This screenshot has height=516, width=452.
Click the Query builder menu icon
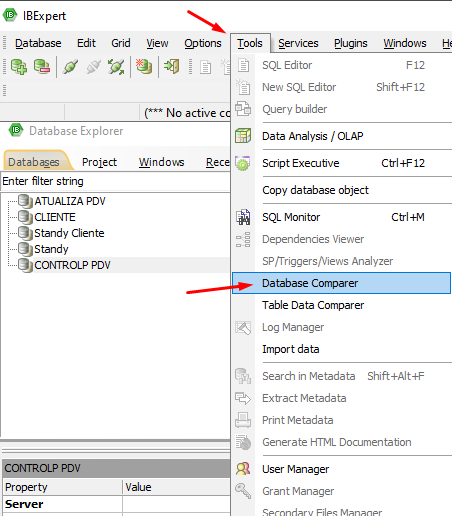pos(243,109)
